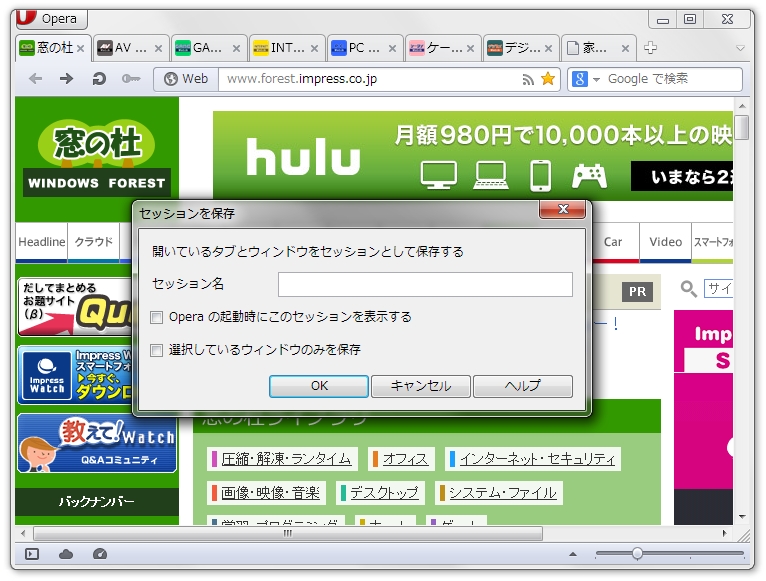Image resolution: width=766 pixels, height=581 pixels.
Task: Select the クラウド navigation tab
Action: tap(93, 242)
